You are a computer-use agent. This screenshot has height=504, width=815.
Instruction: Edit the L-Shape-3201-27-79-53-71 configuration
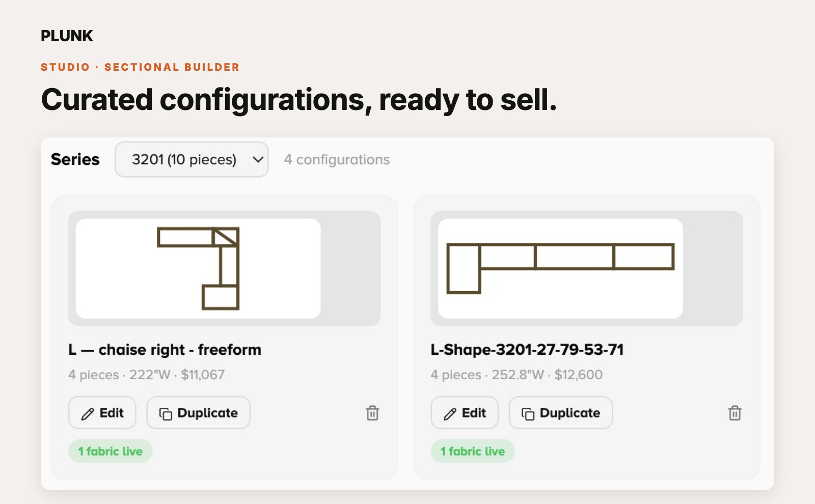tap(465, 413)
